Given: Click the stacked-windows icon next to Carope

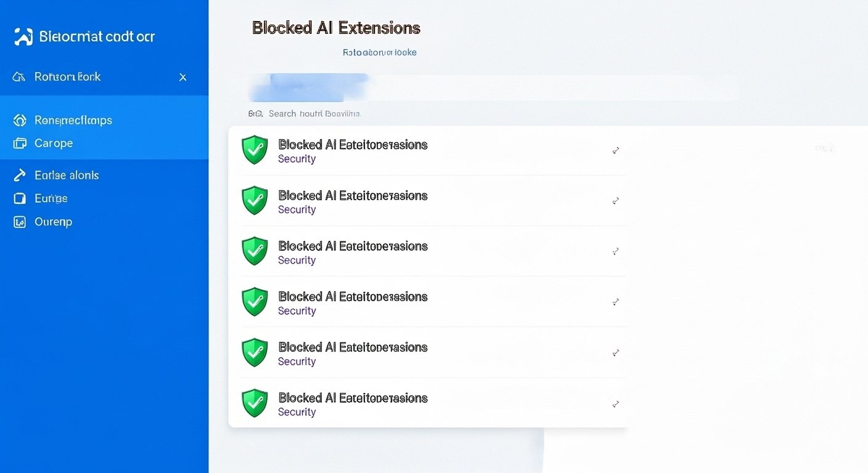Looking at the screenshot, I should coord(20,144).
